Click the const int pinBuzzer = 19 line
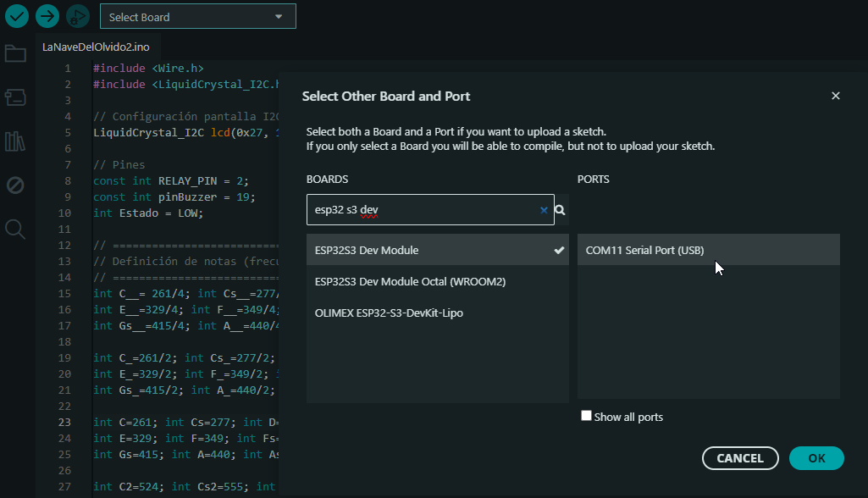Image resolution: width=868 pixels, height=498 pixels. click(174, 197)
